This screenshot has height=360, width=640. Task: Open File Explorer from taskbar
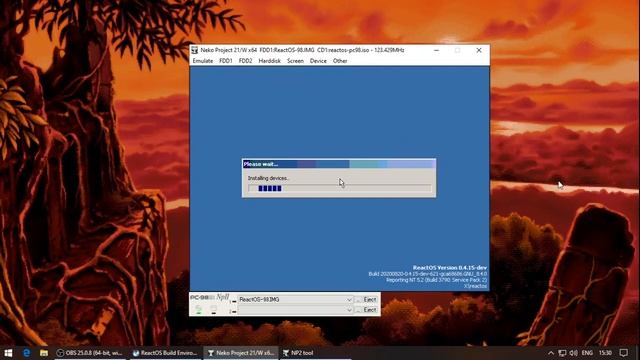point(44,353)
